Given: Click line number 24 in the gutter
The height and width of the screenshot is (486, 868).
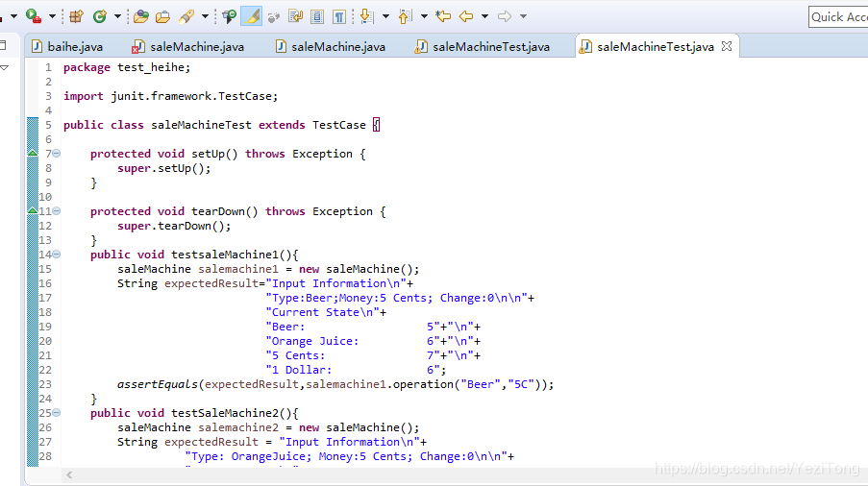Looking at the screenshot, I should (45, 399).
